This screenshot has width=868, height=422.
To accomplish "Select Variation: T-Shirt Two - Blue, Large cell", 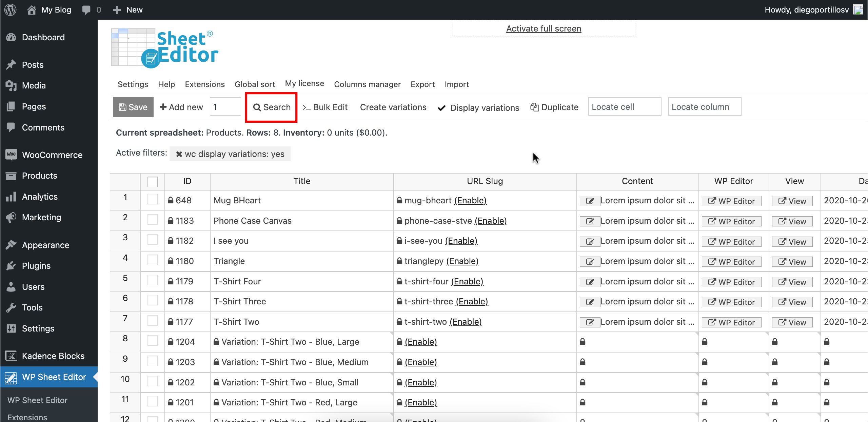I will 302,342.
